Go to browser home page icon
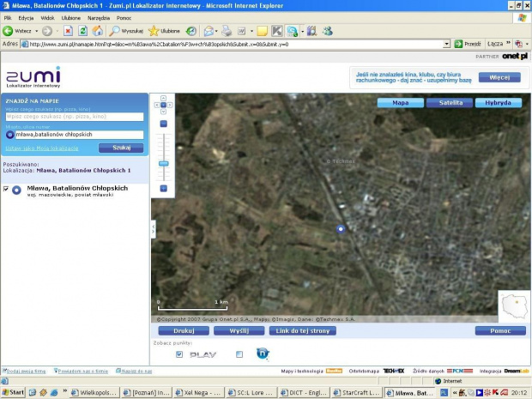 pos(98,31)
